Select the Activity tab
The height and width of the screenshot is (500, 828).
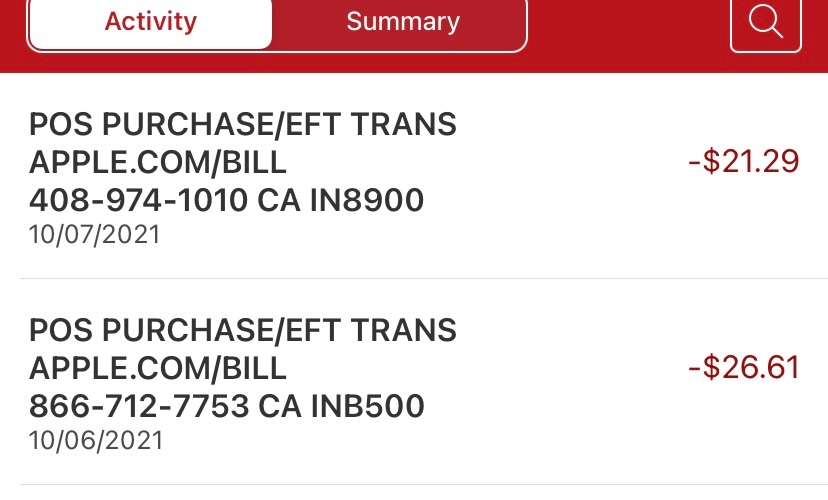[150, 22]
